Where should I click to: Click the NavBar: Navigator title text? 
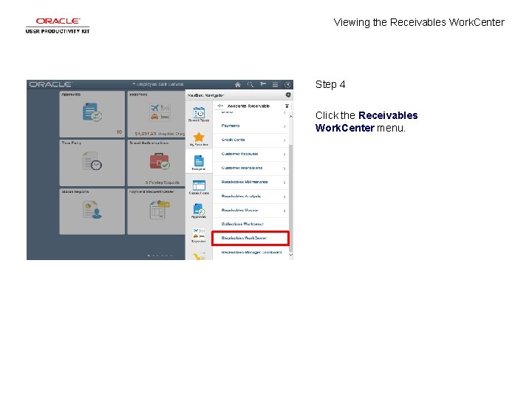(205, 95)
